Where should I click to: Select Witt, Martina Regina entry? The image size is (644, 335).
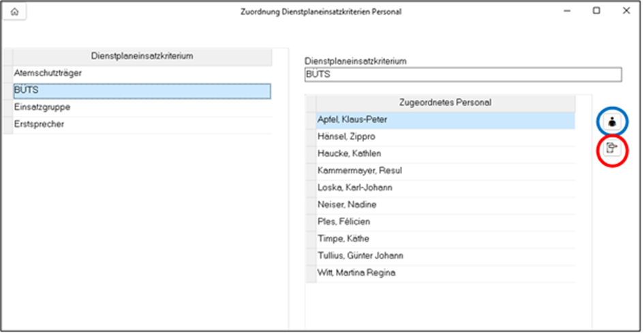[445, 273]
